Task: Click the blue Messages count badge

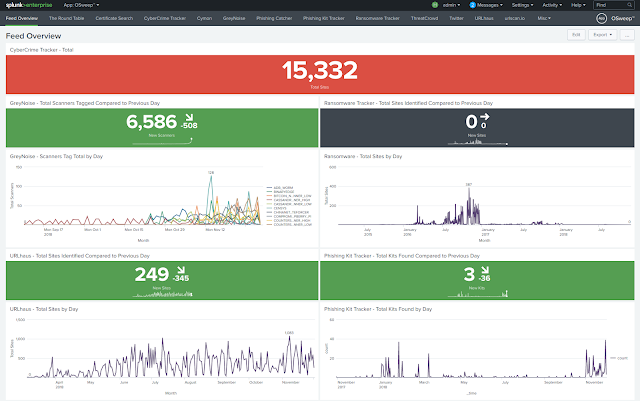Action: coord(472,5)
